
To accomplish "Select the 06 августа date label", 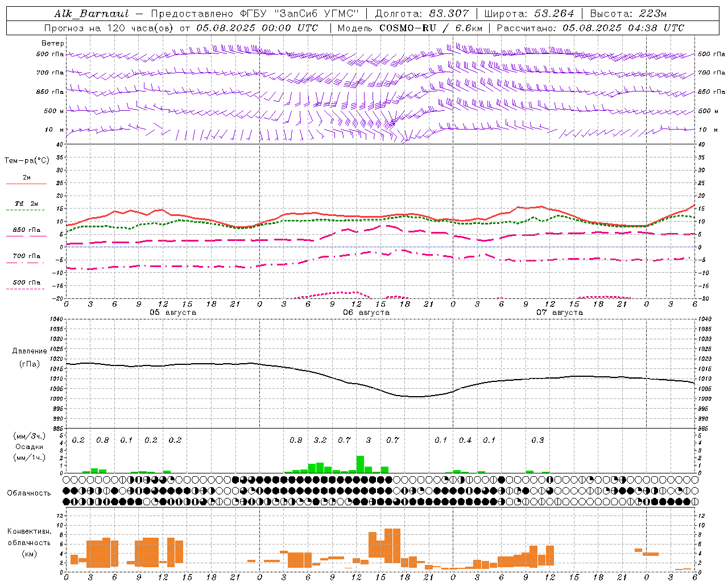I will pos(366,313).
